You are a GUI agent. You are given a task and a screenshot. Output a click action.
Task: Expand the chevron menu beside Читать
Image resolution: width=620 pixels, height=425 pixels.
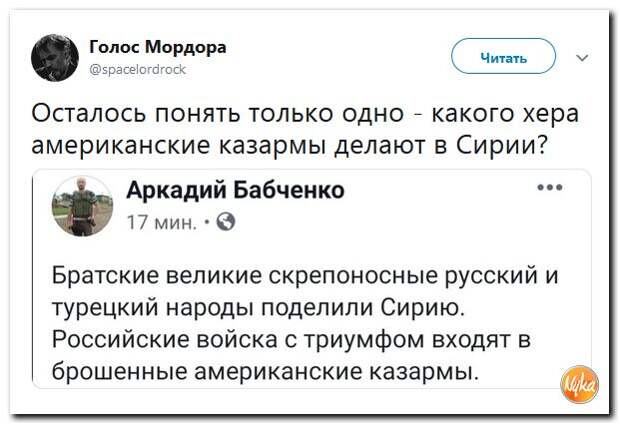click(x=582, y=58)
